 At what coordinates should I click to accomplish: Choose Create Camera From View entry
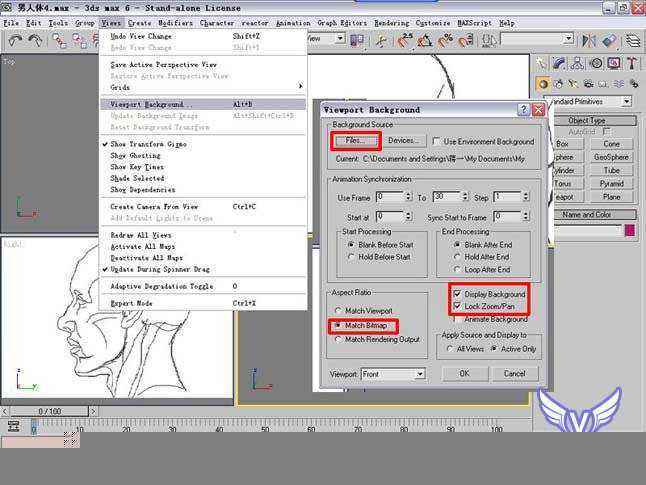pos(204,206)
